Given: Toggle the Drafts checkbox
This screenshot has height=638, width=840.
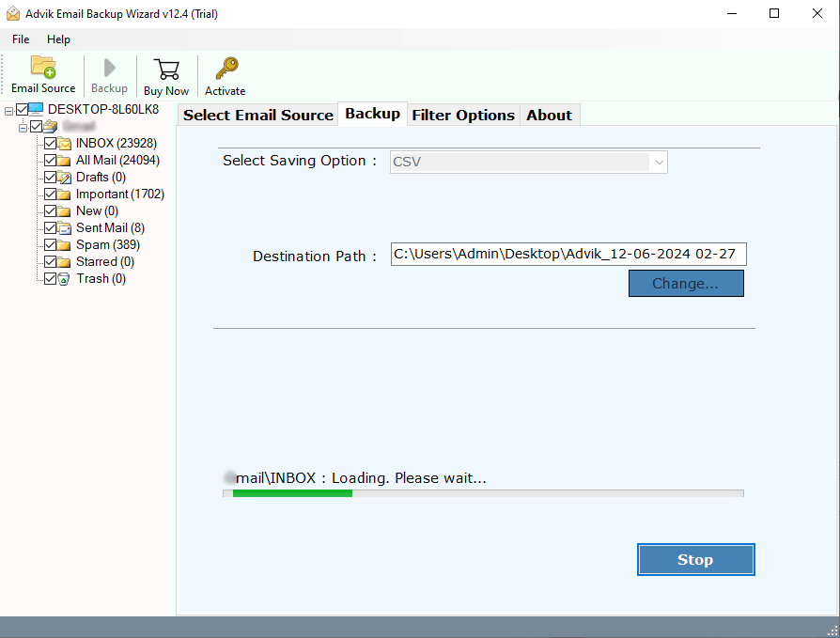Looking at the screenshot, I should 51,177.
